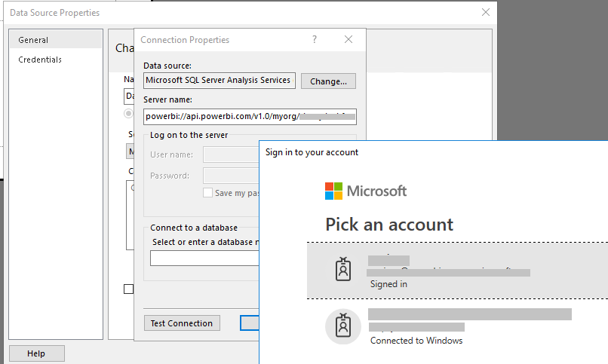Click the User name field

click(231, 154)
